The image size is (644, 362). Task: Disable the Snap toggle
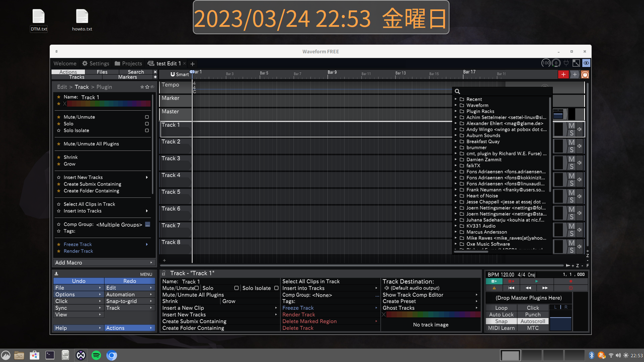501,321
